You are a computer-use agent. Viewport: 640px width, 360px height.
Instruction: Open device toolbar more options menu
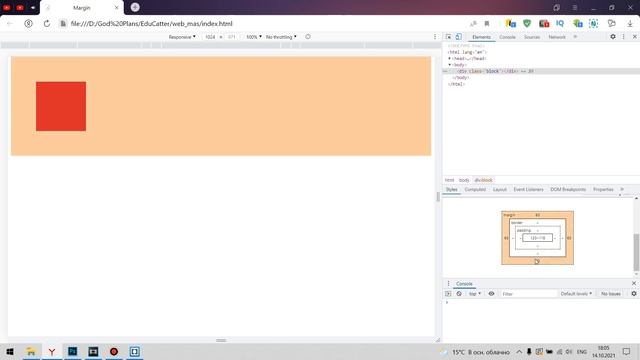click(x=435, y=37)
